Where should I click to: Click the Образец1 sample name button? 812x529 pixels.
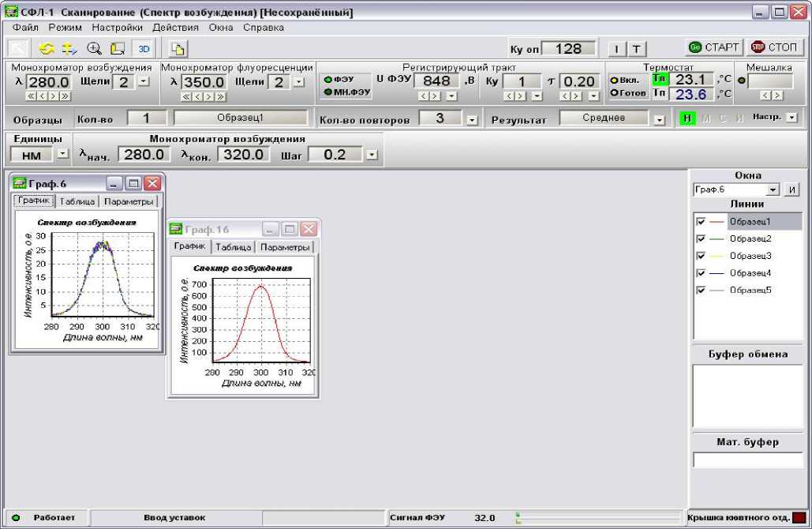[240, 118]
